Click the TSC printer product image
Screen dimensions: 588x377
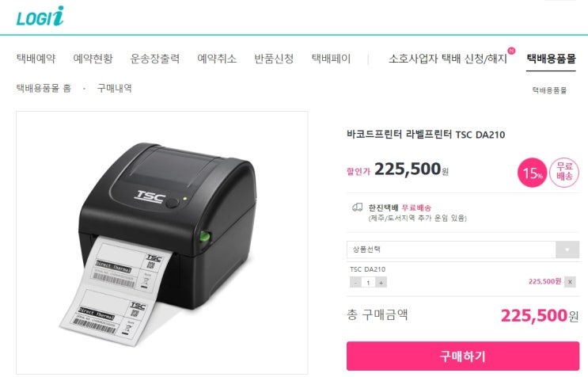point(162,242)
